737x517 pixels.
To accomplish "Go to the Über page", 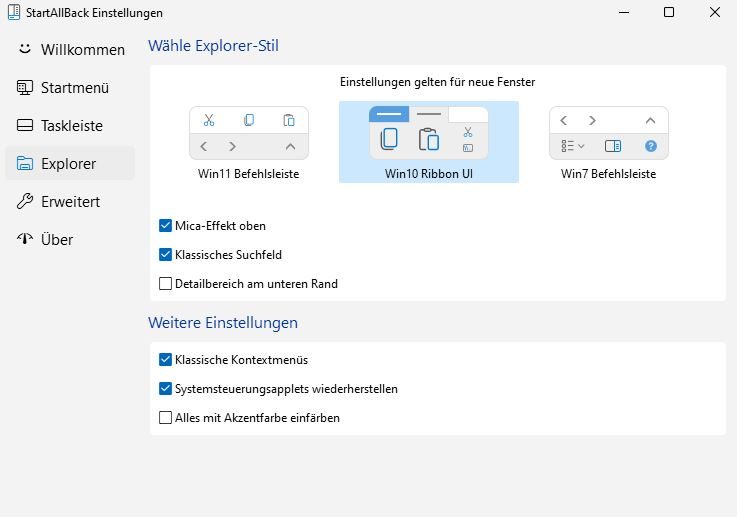I will [x=70, y=239].
